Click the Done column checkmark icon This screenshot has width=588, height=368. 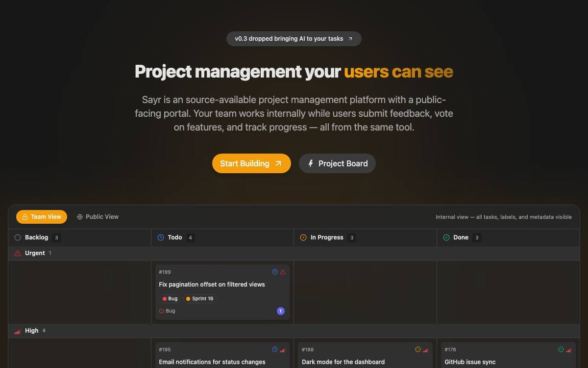pos(446,237)
